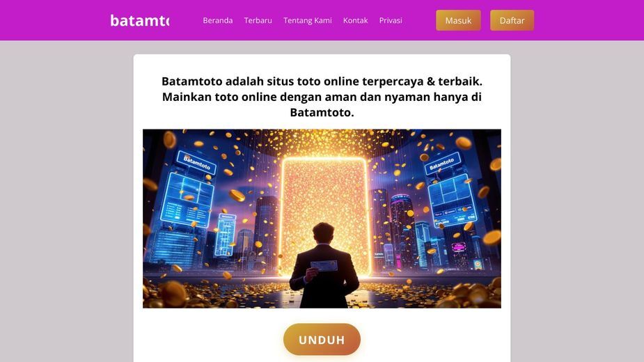Click the pink neon sign on building
This screenshot has width=644, height=362.
[x=458, y=247]
